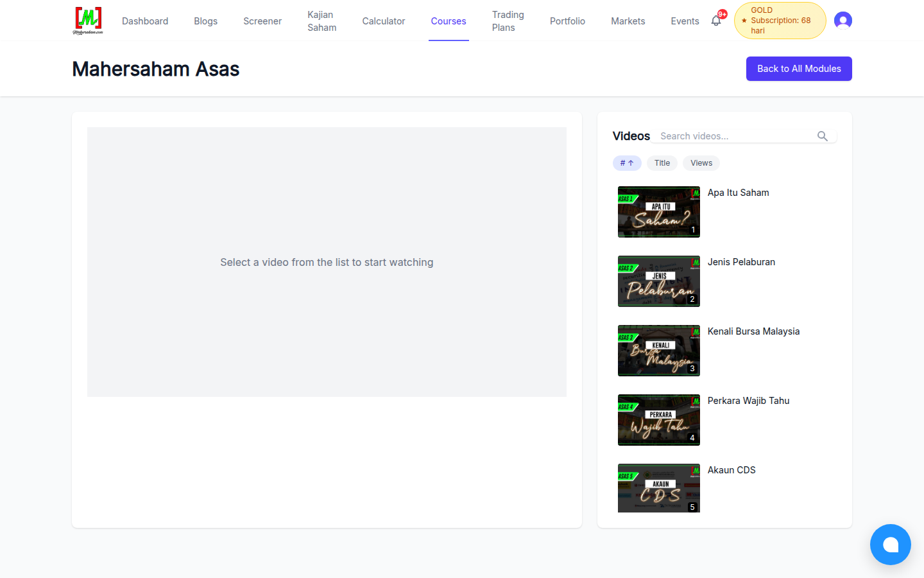Play the Jenis Pelaburan video thumbnail
Screen dimensions: 924x578
tap(659, 281)
